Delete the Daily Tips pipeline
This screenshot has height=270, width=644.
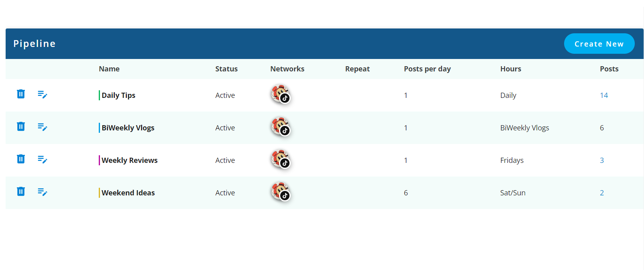coord(21,94)
